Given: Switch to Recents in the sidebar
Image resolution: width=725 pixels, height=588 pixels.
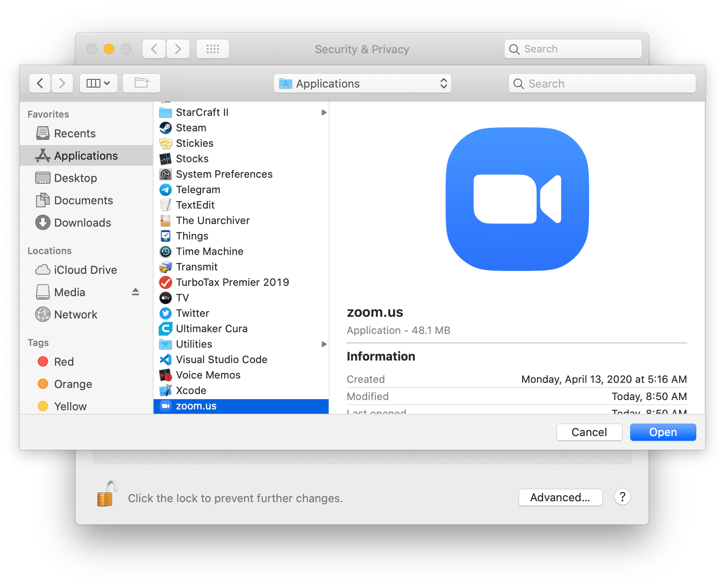Looking at the screenshot, I should click(x=75, y=133).
